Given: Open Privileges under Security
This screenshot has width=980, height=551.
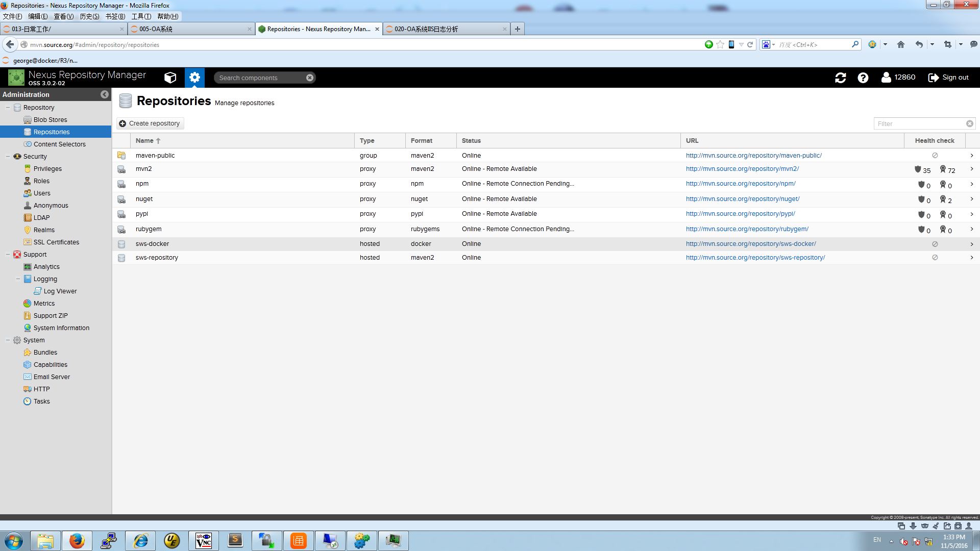Looking at the screenshot, I should point(47,169).
